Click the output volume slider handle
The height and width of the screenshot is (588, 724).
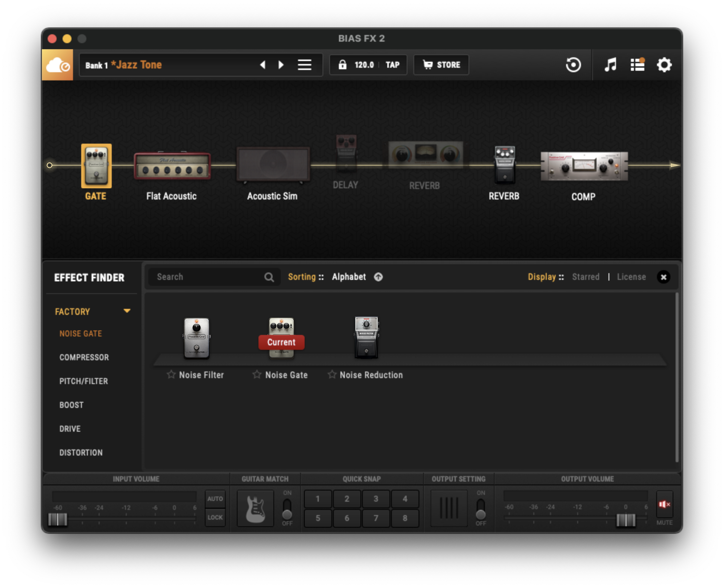[x=626, y=520]
